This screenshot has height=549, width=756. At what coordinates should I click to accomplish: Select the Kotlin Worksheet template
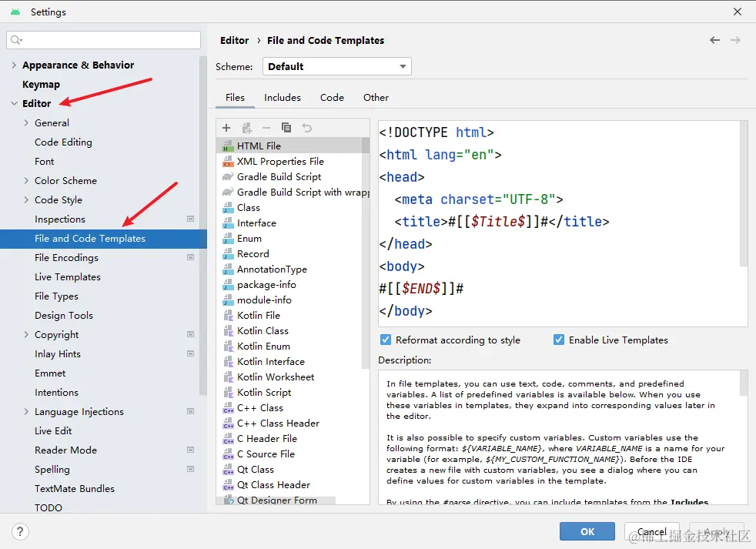pos(276,377)
